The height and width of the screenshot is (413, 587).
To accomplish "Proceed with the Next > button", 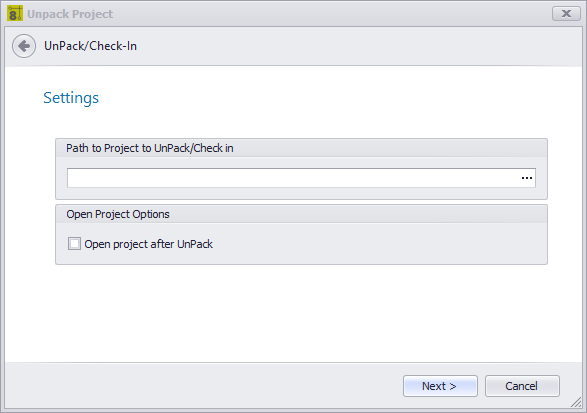I will (x=440, y=386).
